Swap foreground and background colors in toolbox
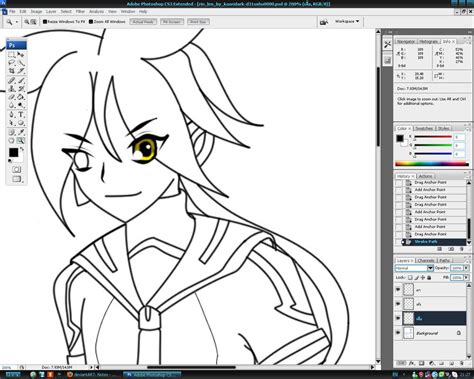Viewport: 474px width, 379px height. 22,149
